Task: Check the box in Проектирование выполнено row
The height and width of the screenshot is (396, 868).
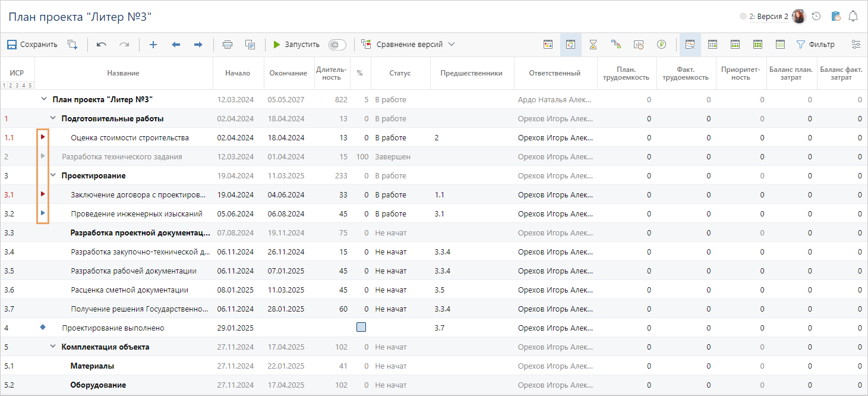Action: [x=361, y=328]
